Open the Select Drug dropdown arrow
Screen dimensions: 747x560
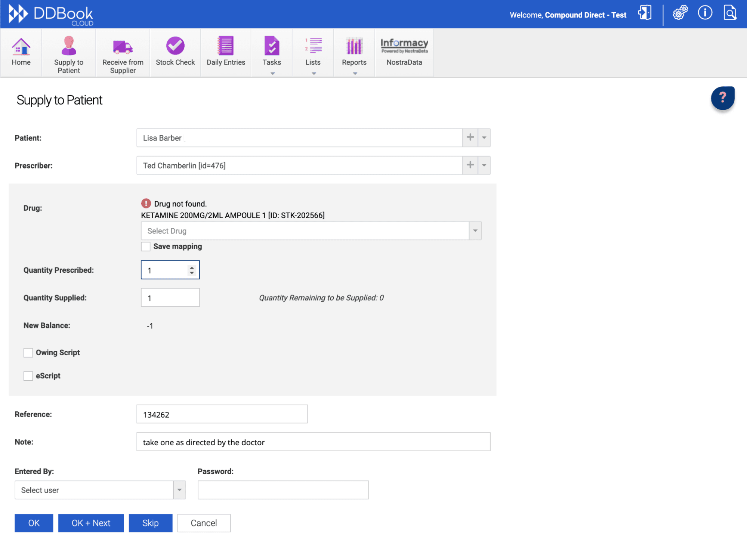(x=475, y=231)
